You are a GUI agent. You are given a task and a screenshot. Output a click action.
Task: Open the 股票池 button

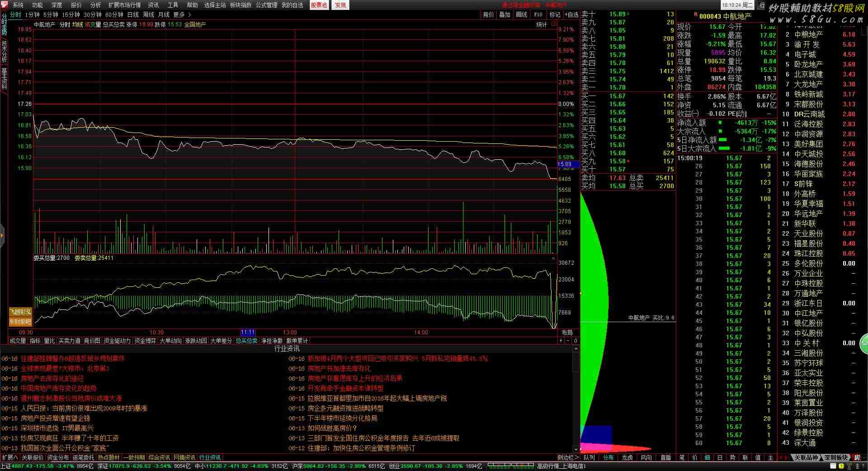click(319, 5)
